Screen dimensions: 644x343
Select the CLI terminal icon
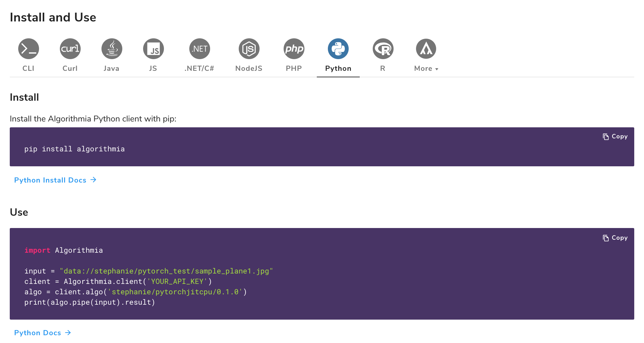29,49
